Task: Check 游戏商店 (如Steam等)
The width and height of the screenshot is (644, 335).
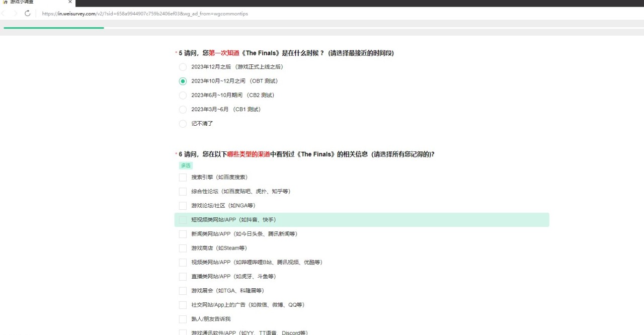Action: [183, 248]
